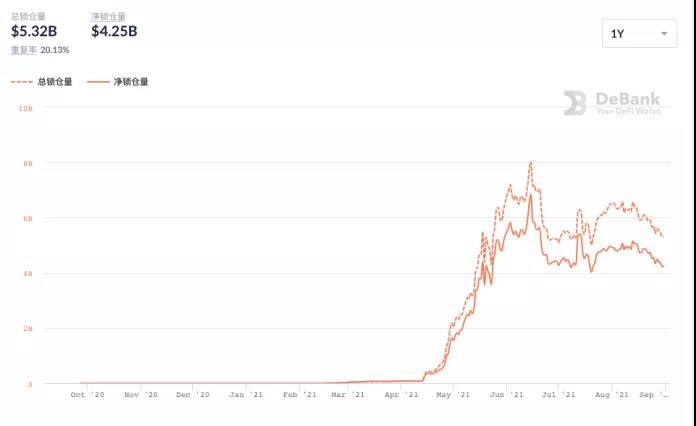The image size is (696, 426).
Task: Click the 总锁仓量 header label above $5.32B
Action: [28, 16]
